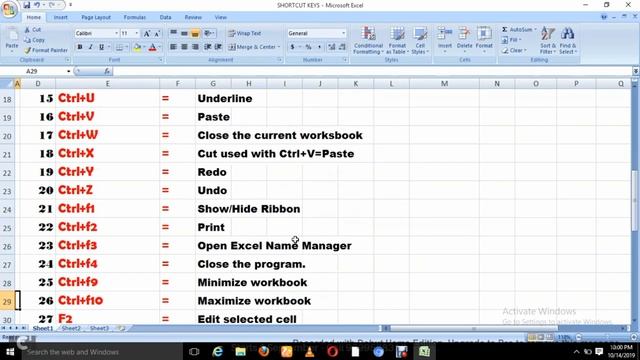The height and width of the screenshot is (360, 640).
Task: Middle-align the cell contents
Action: click(x=184, y=33)
